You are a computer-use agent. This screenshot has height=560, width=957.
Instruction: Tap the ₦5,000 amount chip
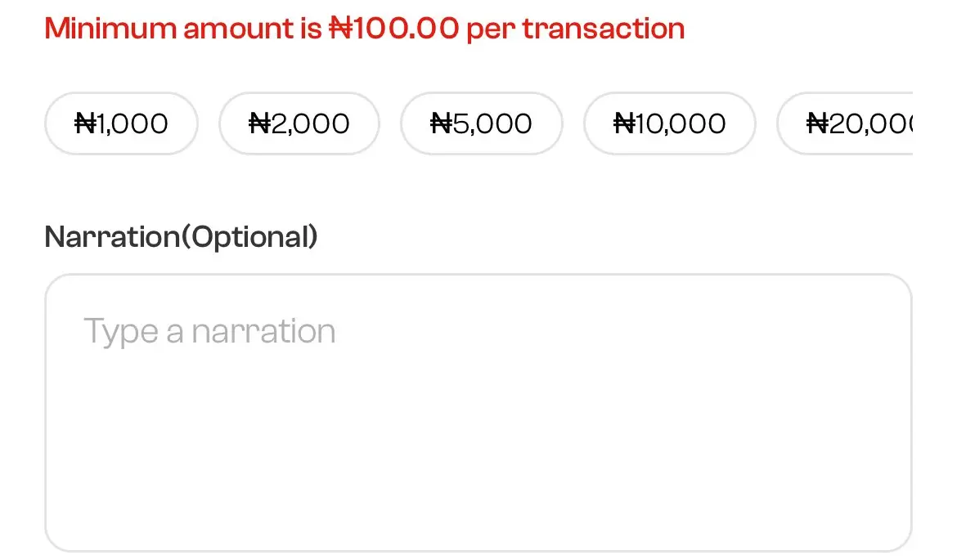[x=481, y=123]
